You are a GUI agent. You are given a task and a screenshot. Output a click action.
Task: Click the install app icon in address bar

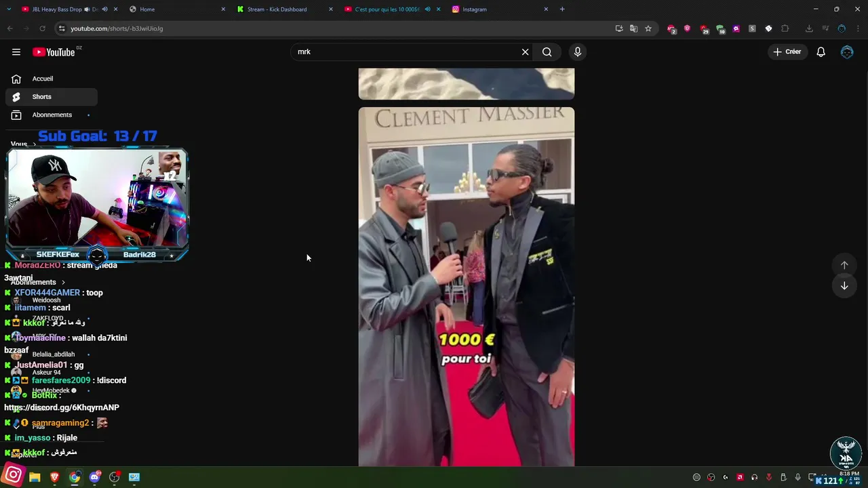[x=619, y=28]
